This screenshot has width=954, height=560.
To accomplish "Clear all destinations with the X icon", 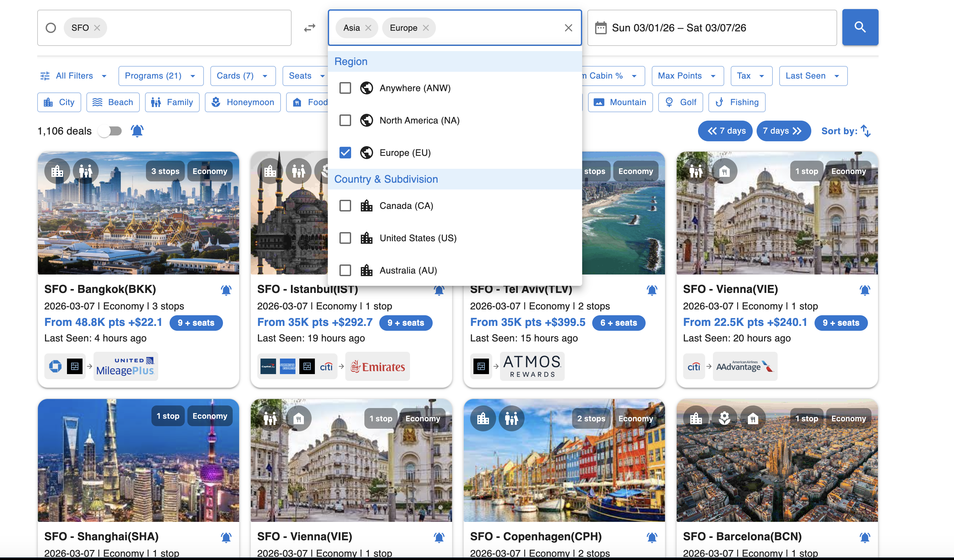I will pos(568,28).
